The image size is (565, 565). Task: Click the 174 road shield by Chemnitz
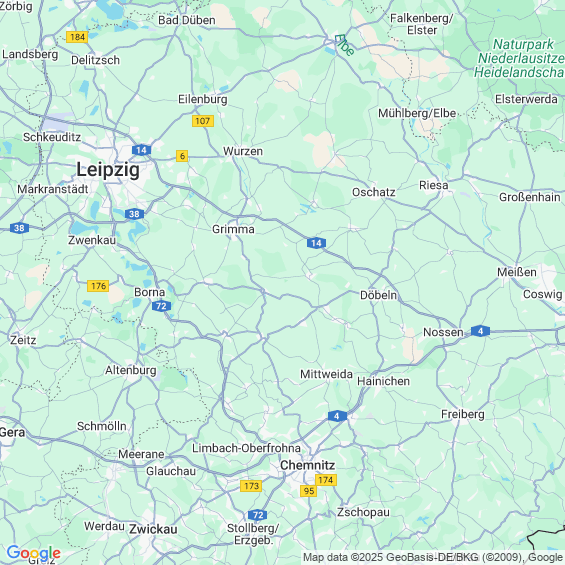pyautogui.click(x=326, y=480)
